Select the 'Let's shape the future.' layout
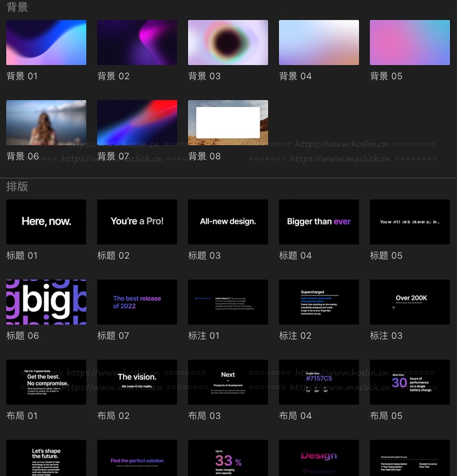 pyautogui.click(x=46, y=458)
